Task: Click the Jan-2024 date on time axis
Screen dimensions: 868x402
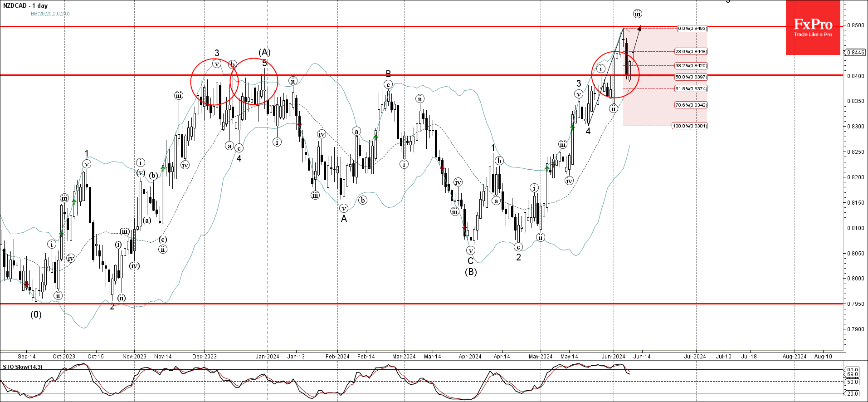Action: click(267, 357)
